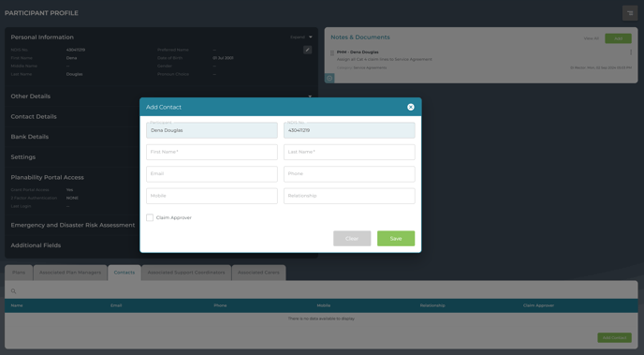
Task: Select the Email input field
Action: tap(212, 174)
